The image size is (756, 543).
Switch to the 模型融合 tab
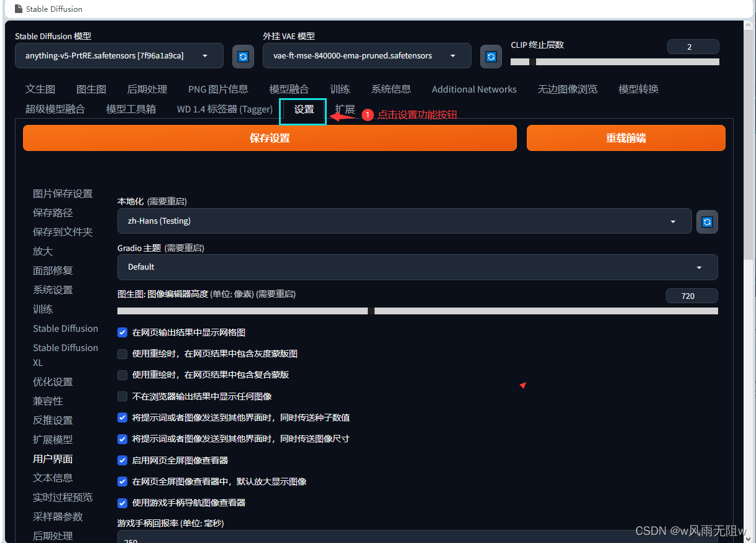[289, 89]
